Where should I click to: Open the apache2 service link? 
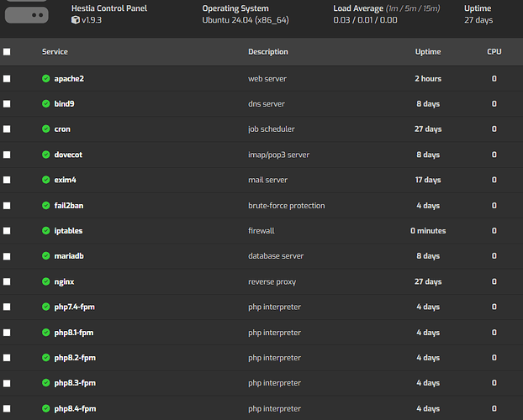tap(69, 79)
